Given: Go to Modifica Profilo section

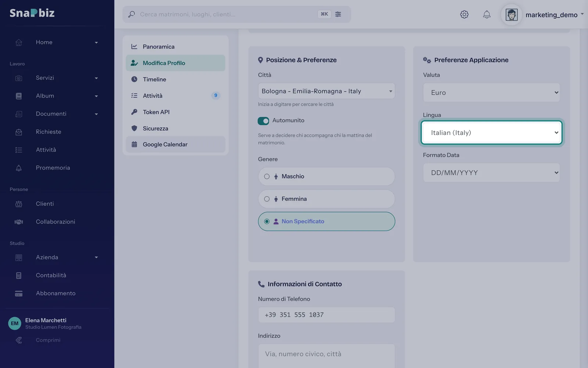Looking at the screenshot, I should click(175, 63).
